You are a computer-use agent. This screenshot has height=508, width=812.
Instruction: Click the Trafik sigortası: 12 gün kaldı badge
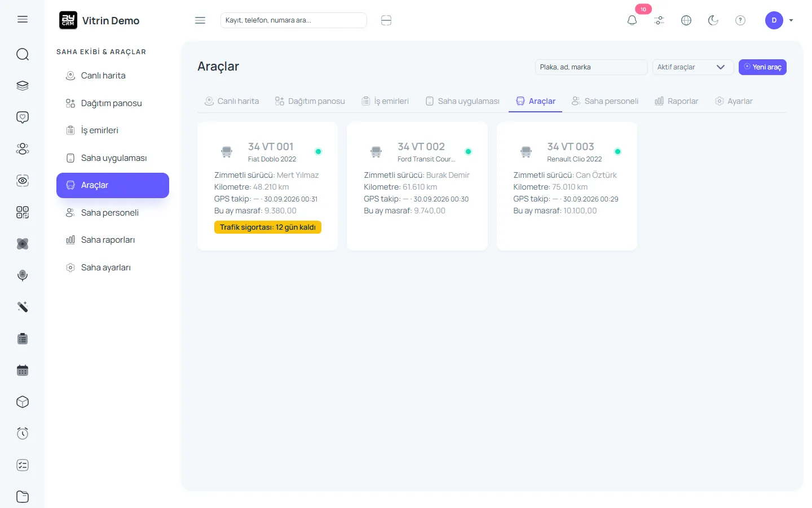click(268, 227)
